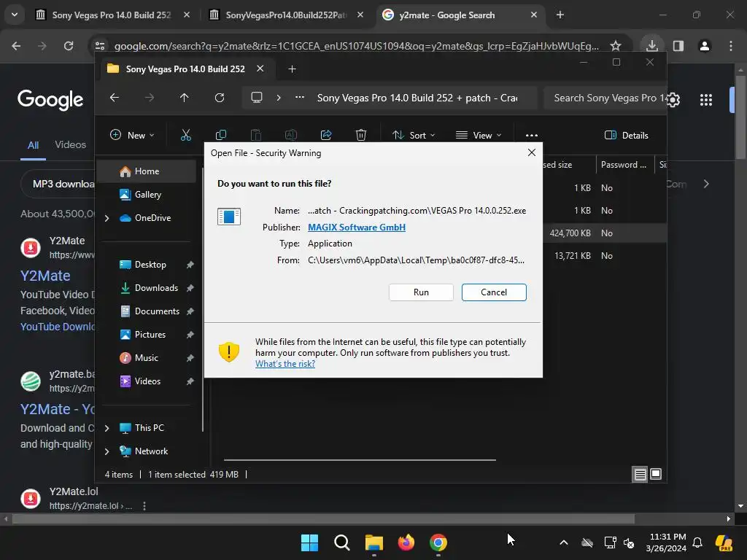Open Chrome profile avatar icon

point(705,46)
